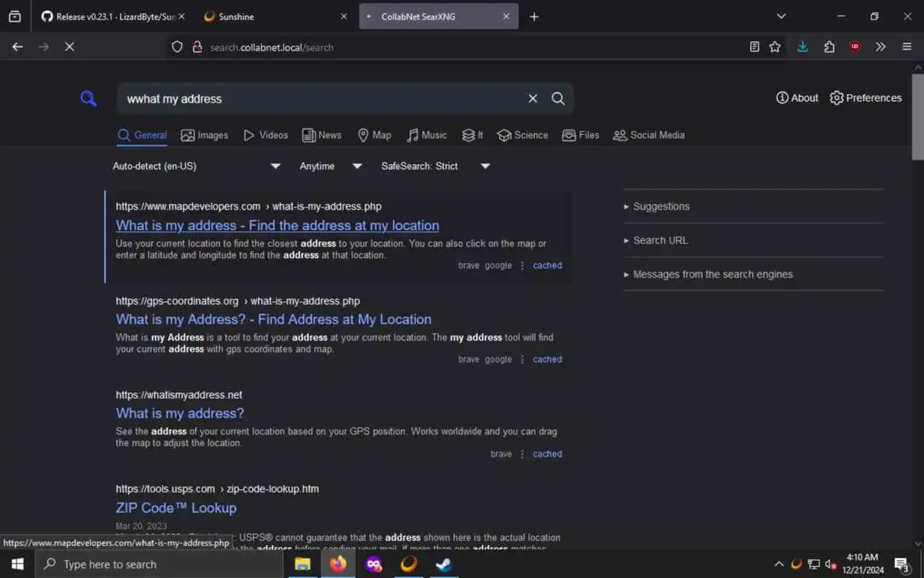Show hidden system tray icons
The image size is (924, 578).
(779, 564)
